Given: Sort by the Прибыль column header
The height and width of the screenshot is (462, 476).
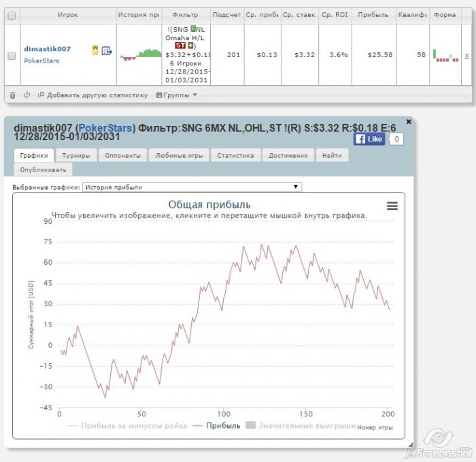Looking at the screenshot, I should coord(373,15).
